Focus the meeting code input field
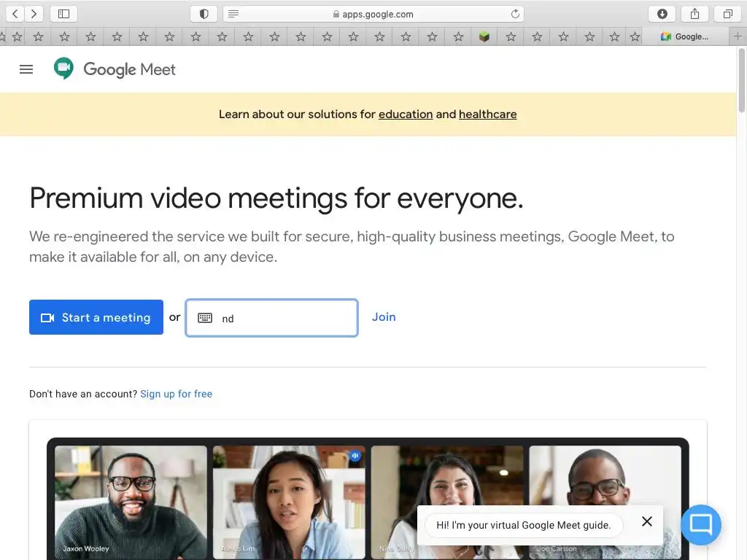The width and height of the screenshot is (747, 560). click(271, 318)
